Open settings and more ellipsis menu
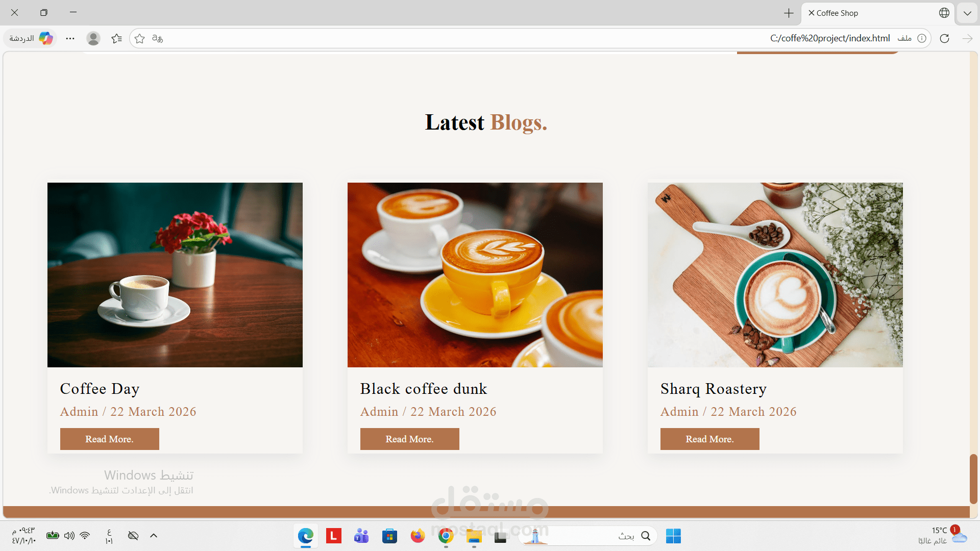The height and width of the screenshot is (551, 980). click(x=70, y=38)
